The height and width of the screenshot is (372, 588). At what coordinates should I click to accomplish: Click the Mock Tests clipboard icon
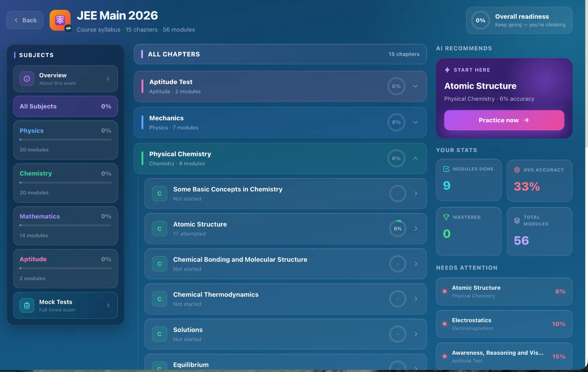[27, 306]
